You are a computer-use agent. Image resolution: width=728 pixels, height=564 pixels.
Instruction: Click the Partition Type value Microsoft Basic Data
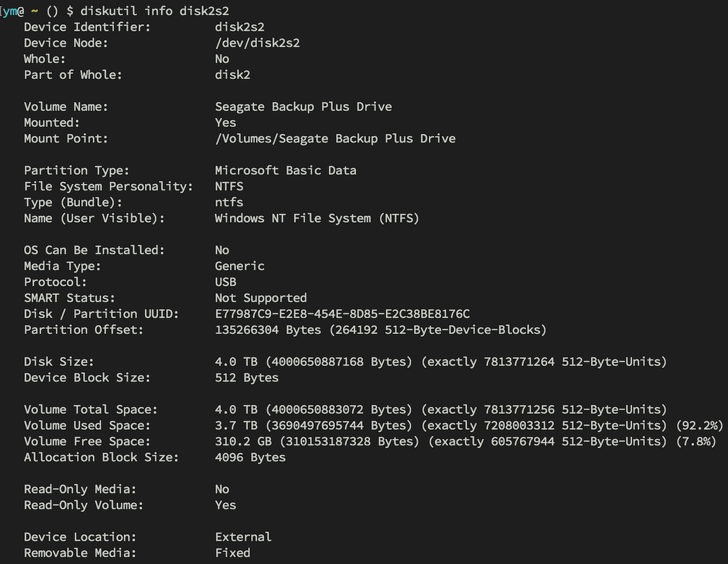tap(285, 171)
